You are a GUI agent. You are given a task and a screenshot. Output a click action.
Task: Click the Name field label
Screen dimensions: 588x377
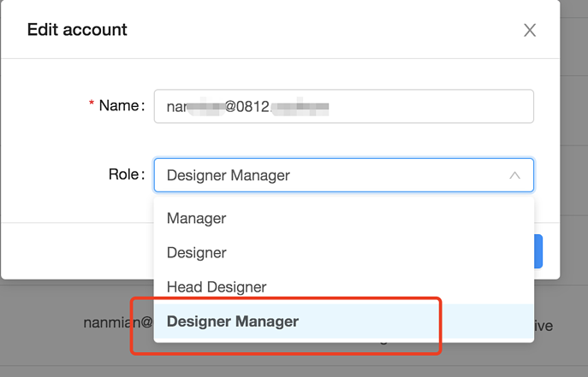point(121,107)
